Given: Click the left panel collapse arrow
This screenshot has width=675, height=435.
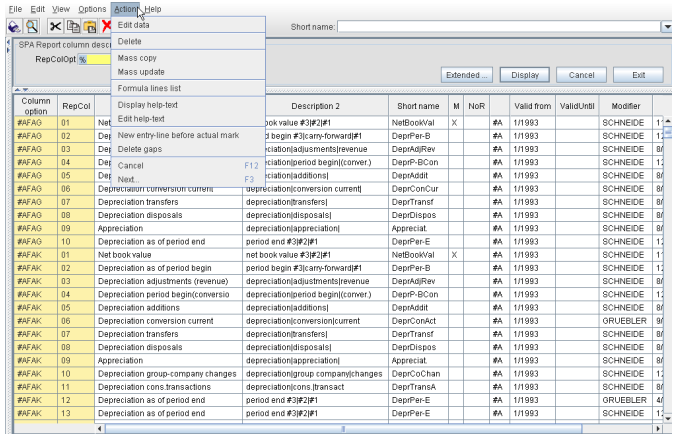Looking at the screenshot, I should pyautogui.click(x=8, y=43).
